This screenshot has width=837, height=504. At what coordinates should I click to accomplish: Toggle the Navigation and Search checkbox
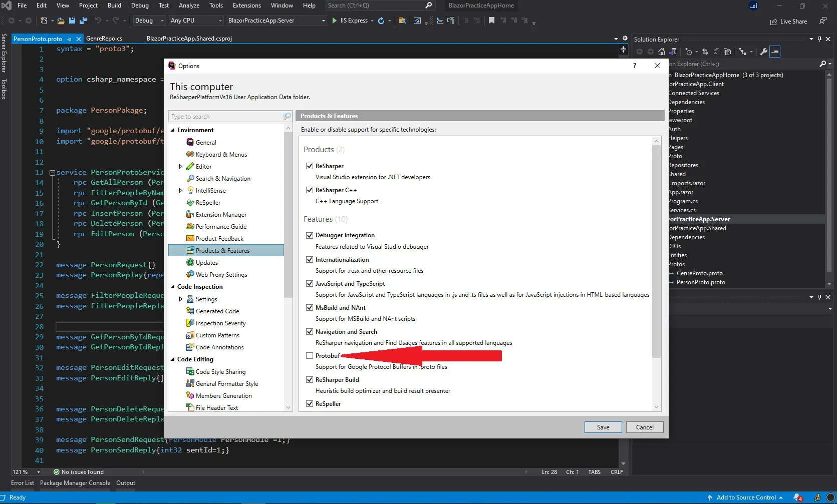click(310, 331)
